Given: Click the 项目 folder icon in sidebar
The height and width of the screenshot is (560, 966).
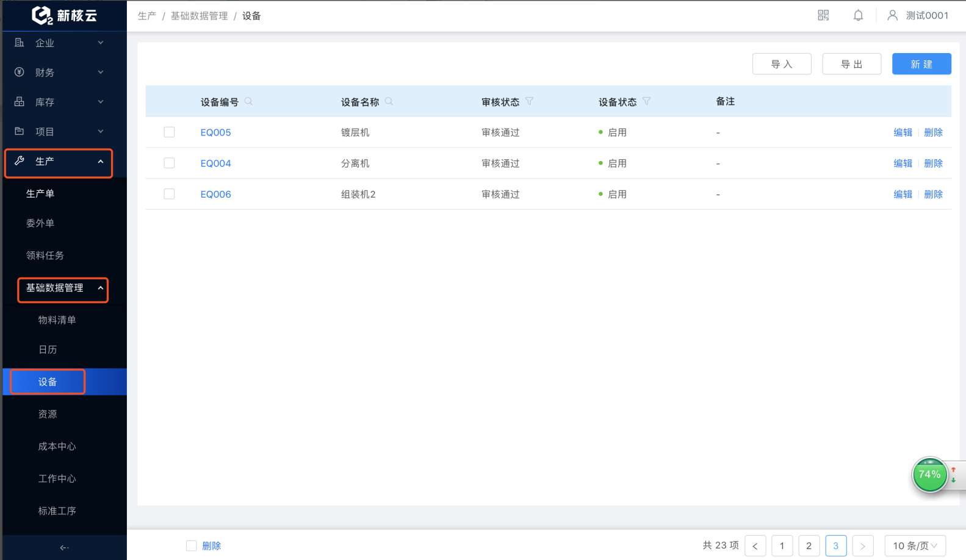Looking at the screenshot, I should [20, 131].
